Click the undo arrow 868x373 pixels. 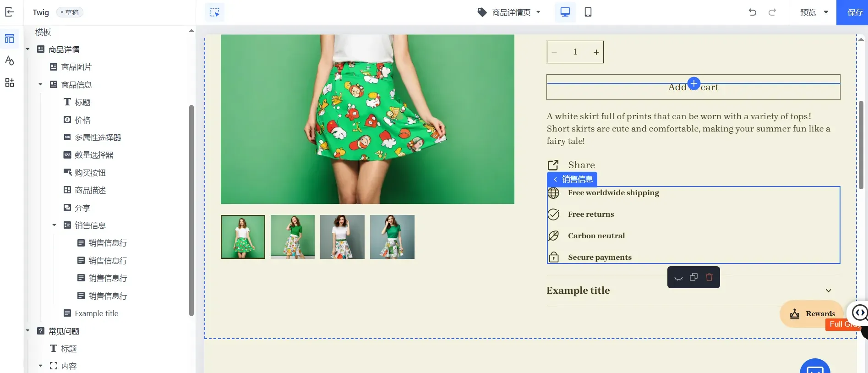(752, 12)
